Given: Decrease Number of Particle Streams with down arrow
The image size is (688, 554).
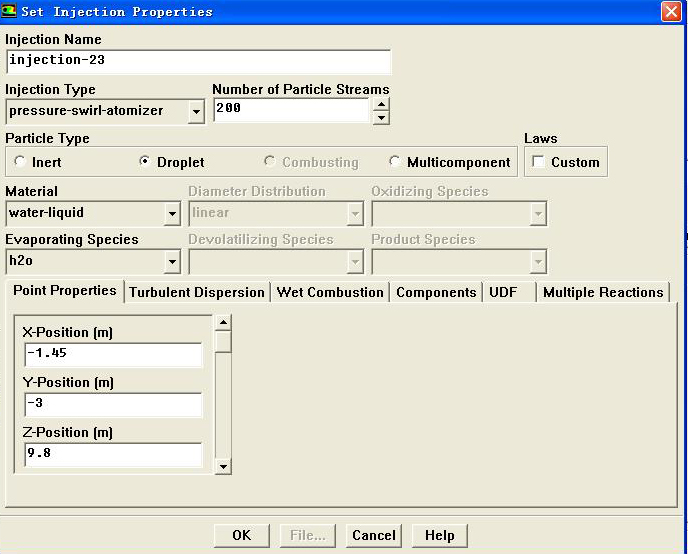Looking at the screenshot, I should click(380, 117).
